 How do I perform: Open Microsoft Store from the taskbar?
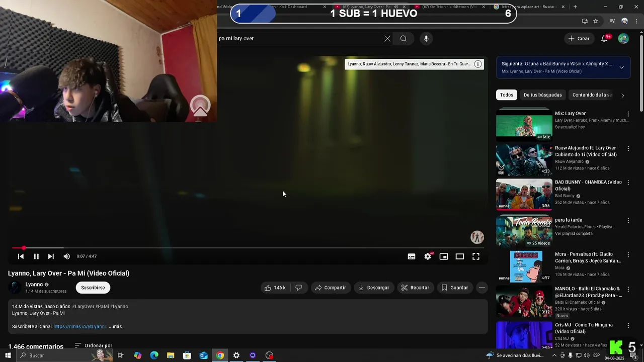[x=187, y=355]
